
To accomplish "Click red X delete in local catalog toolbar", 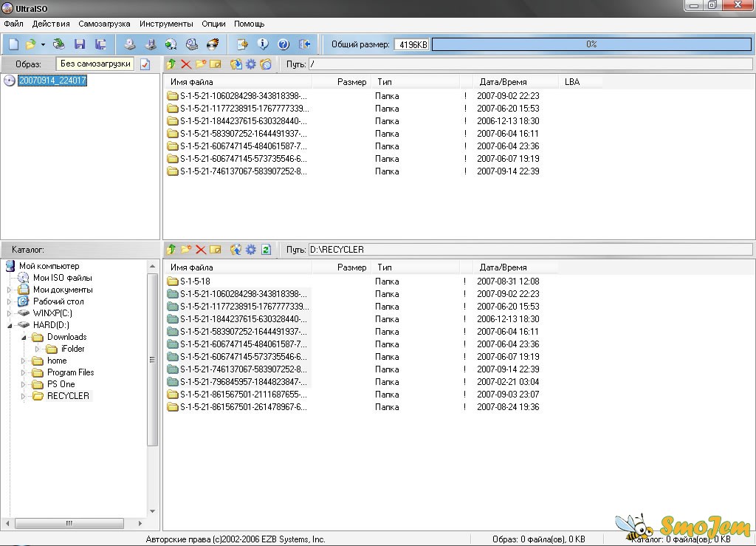I will tap(201, 250).
